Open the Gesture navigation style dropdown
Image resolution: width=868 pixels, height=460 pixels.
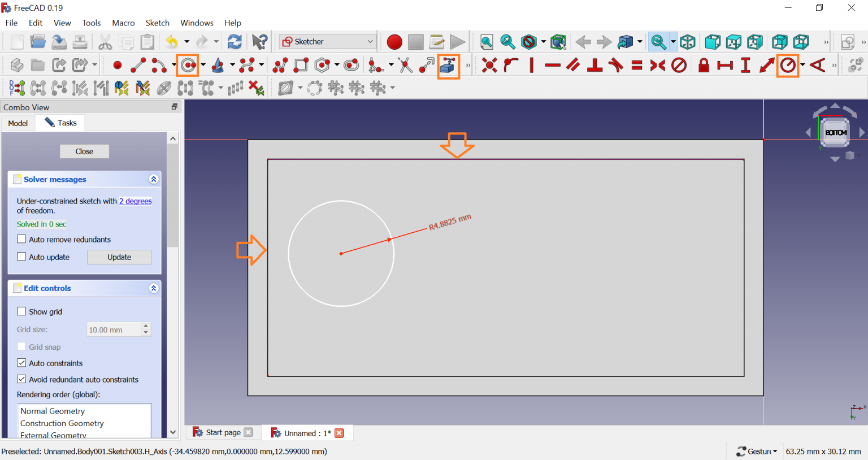click(x=757, y=451)
